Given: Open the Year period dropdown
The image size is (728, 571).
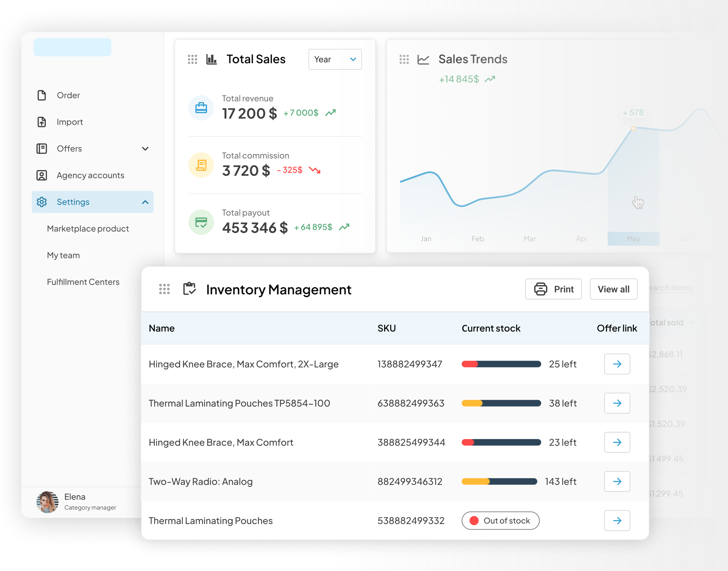Looking at the screenshot, I should coord(335,60).
